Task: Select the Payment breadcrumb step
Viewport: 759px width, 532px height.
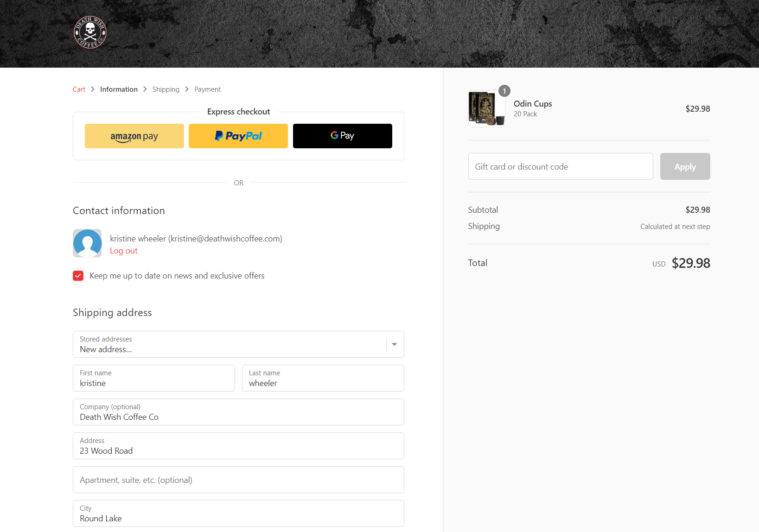Action: [x=207, y=89]
